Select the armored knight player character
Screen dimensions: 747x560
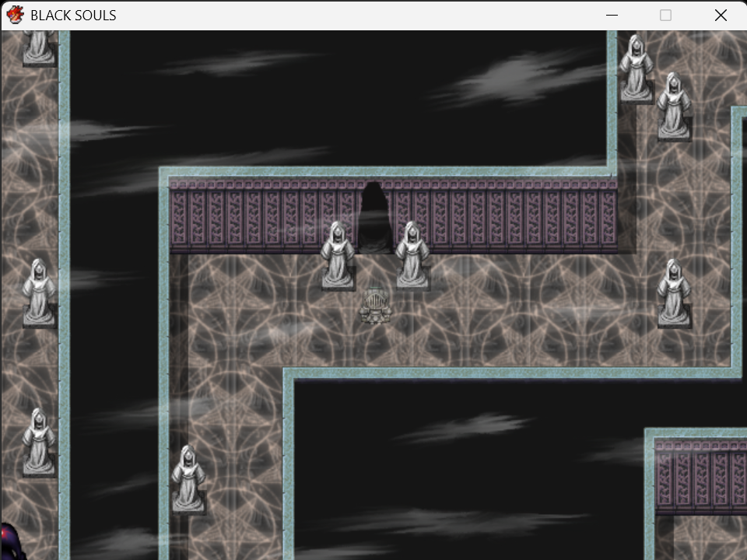click(x=375, y=306)
